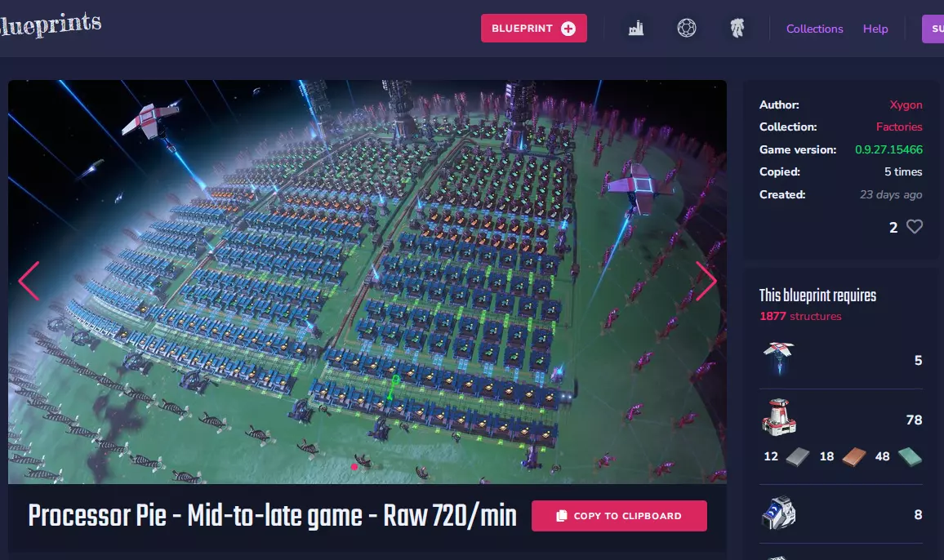Open the Factories collection link
The image size is (944, 560).
point(899,127)
